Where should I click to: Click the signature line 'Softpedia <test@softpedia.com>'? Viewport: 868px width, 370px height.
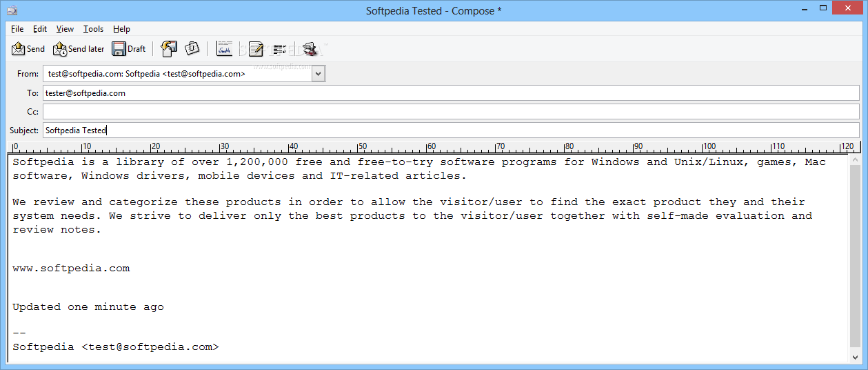click(115, 347)
